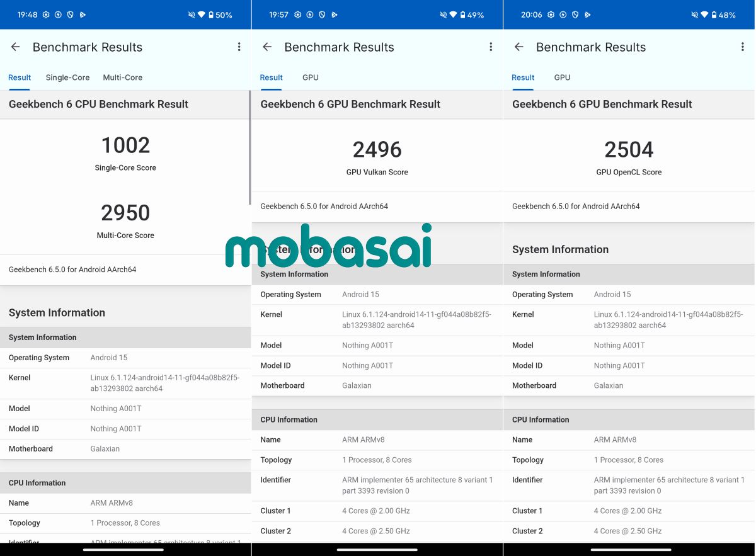The width and height of the screenshot is (756, 556).
Task: Tap the 1002 Single-Core Score value
Action: click(x=125, y=145)
